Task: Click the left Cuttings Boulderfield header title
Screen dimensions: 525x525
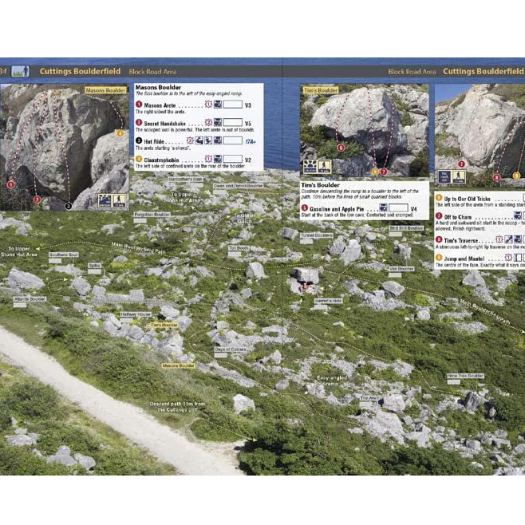Action: coord(80,71)
